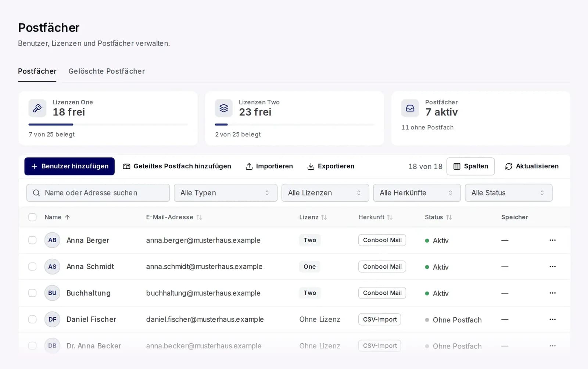Switch to the Gelöschte Postfächer tab
Screen dimensions: 588x369
point(107,71)
